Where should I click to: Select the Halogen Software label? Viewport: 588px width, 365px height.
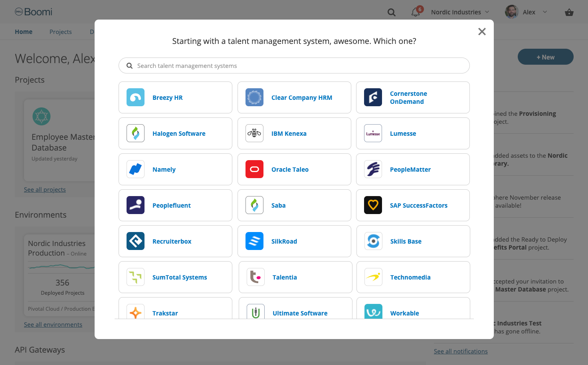click(179, 133)
